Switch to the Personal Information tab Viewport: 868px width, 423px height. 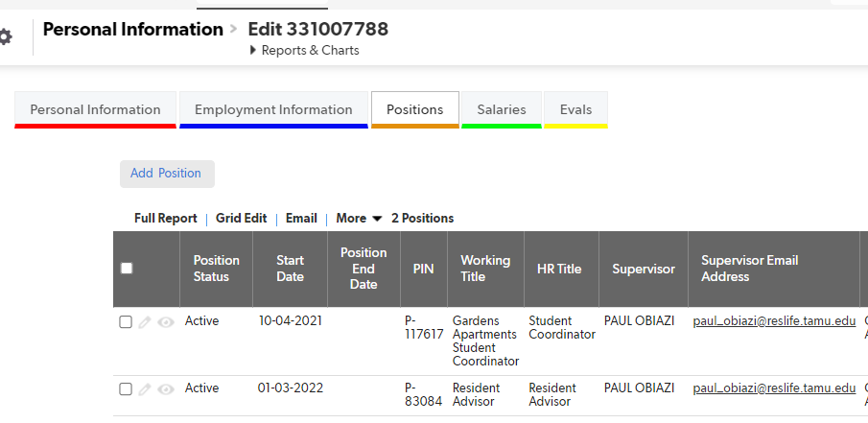click(x=95, y=109)
